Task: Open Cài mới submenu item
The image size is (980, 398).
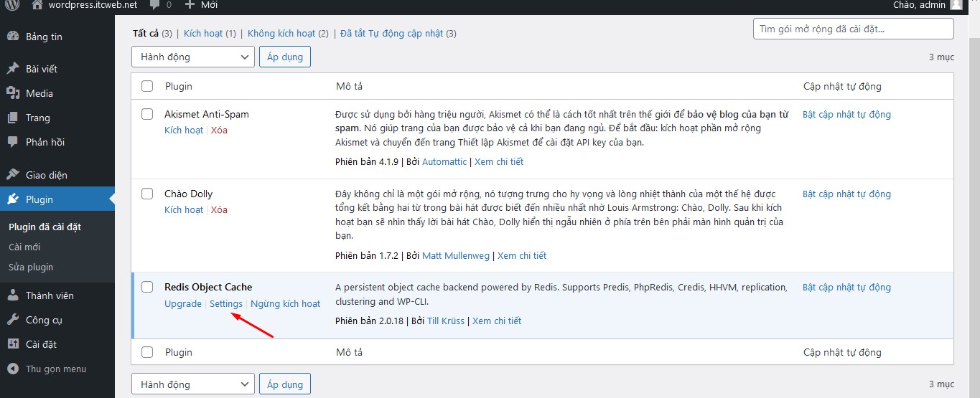Action: [25, 247]
